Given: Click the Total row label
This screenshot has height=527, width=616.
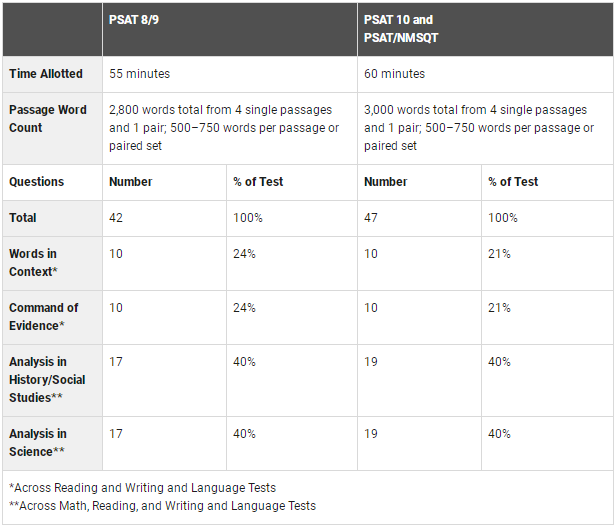Looking at the screenshot, I should tap(23, 218).
